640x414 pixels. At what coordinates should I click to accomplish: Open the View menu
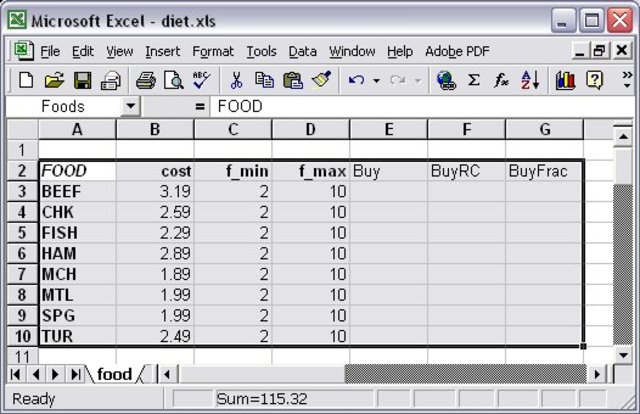point(120,51)
